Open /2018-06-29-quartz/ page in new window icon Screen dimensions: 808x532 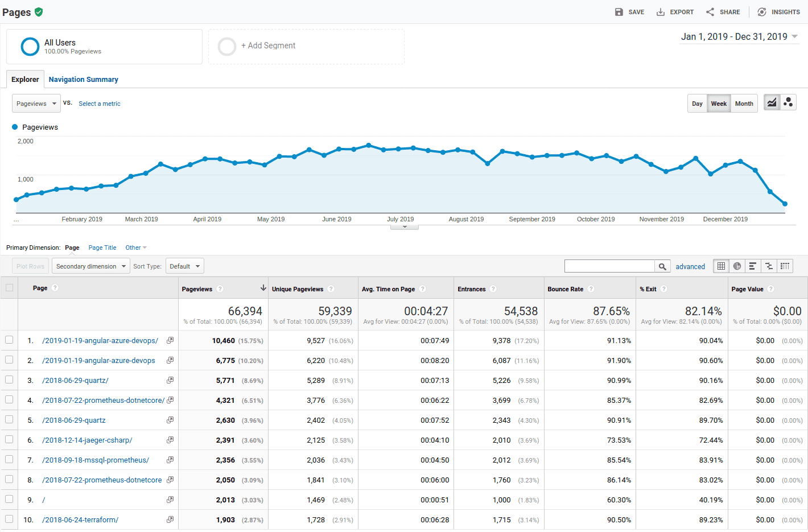pos(170,380)
